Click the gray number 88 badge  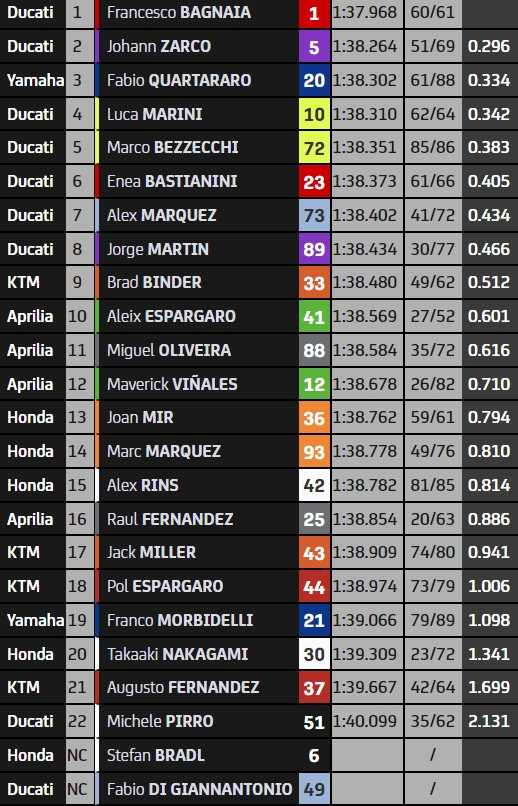pyautogui.click(x=314, y=351)
